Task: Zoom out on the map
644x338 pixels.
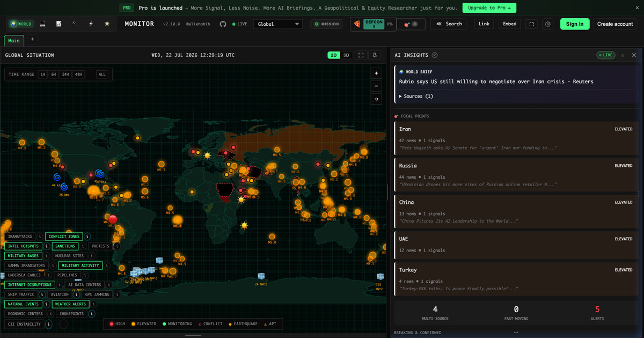Action: [x=376, y=86]
